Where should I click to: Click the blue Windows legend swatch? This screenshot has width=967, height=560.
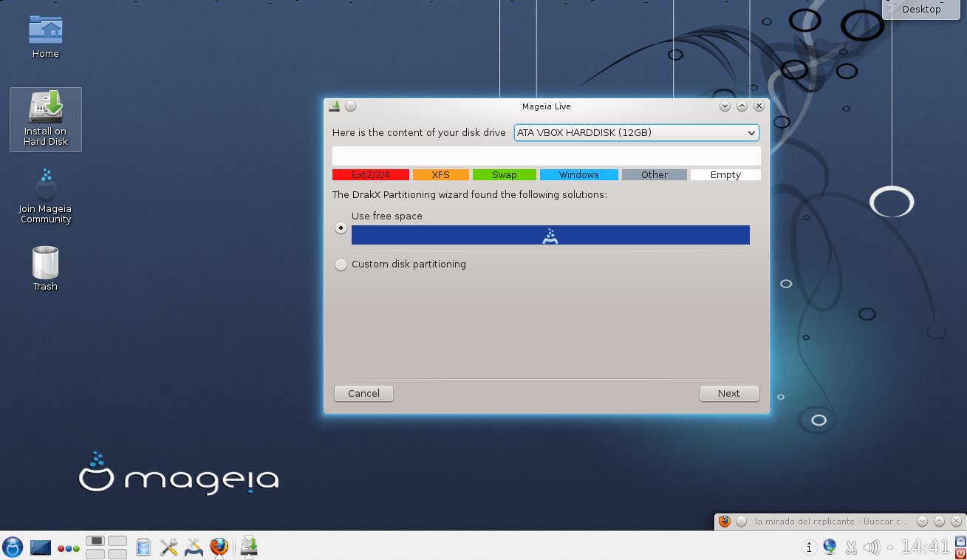(x=579, y=175)
